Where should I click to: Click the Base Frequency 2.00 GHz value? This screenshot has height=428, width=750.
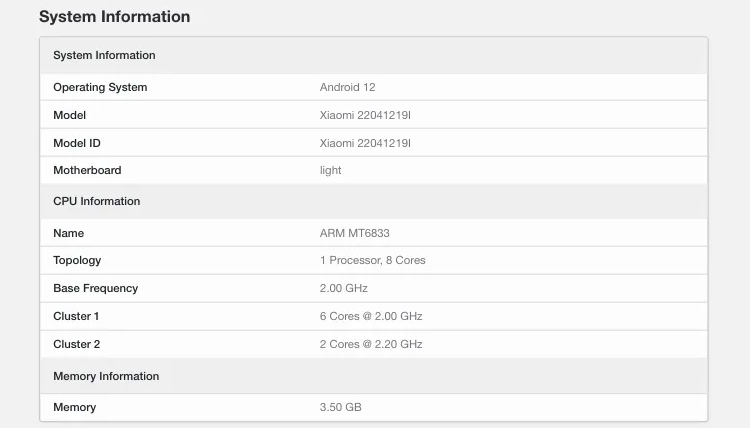click(343, 288)
